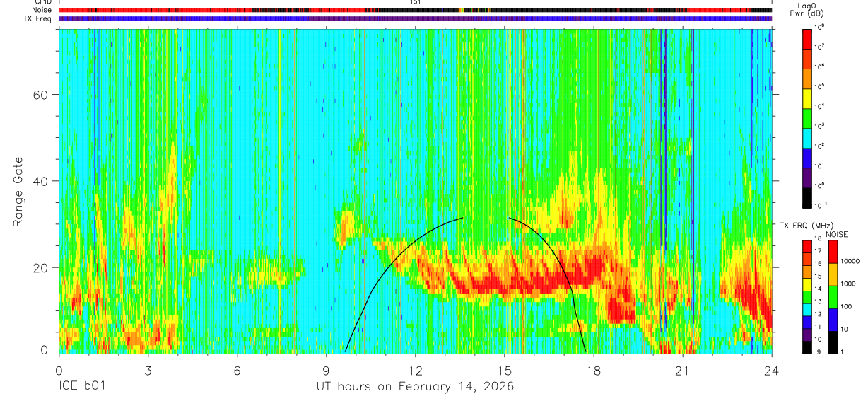This screenshot has width=868, height=401.
Task: Click the '6' tick label on UT hours axis
Action: coord(237,371)
